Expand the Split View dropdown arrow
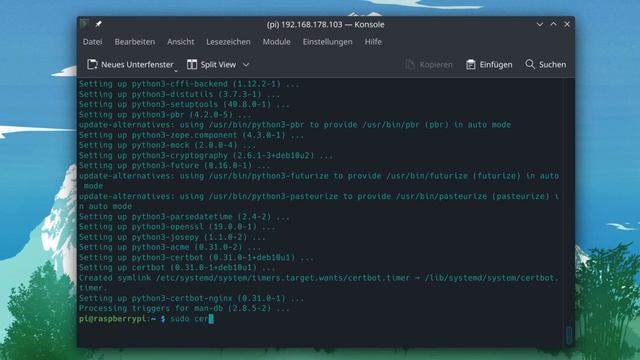The height and width of the screenshot is (360, 640). click(x=246, y=64)
